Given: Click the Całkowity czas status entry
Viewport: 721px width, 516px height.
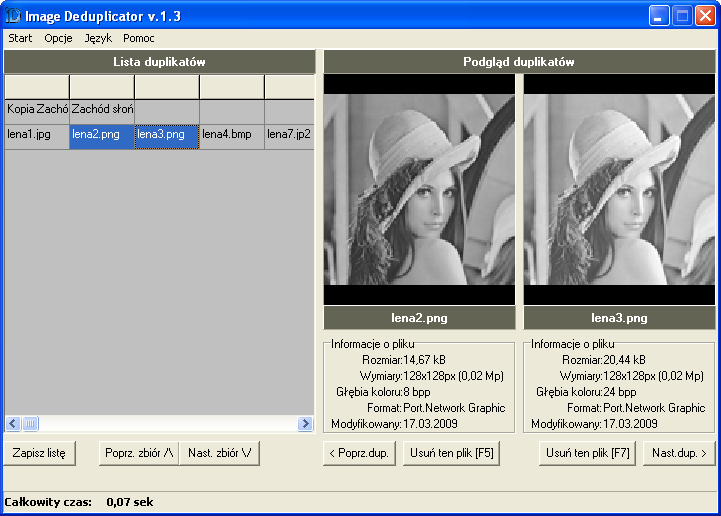Looking at the screenshot, I should point(79,502).
